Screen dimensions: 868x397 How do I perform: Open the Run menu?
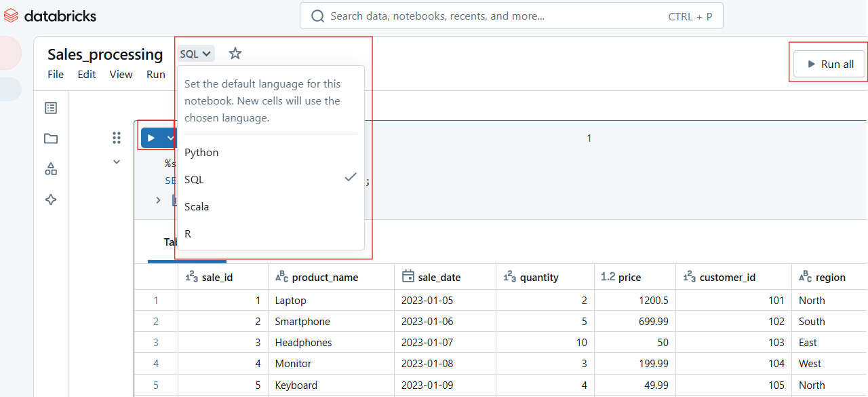[x=156, y=75]
